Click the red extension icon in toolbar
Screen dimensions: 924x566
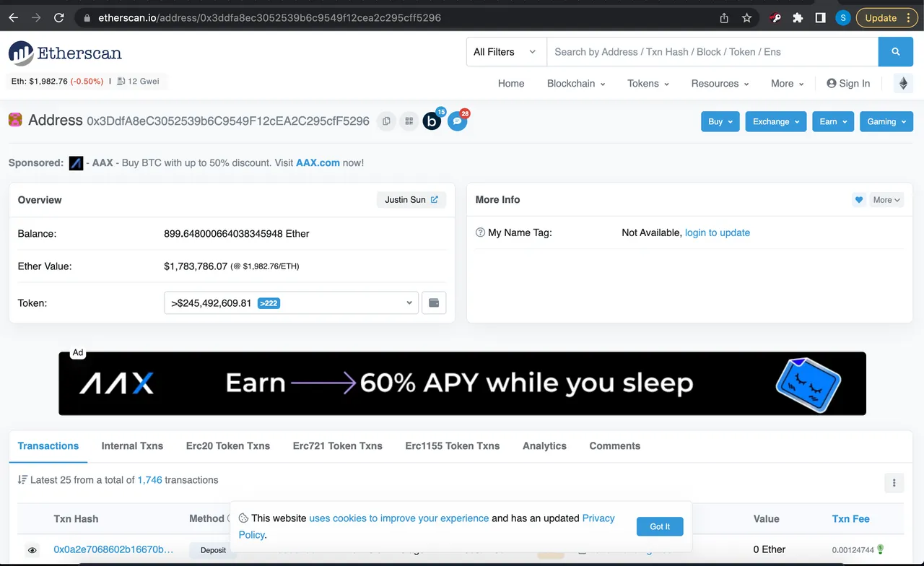click(x=775, y=18)
